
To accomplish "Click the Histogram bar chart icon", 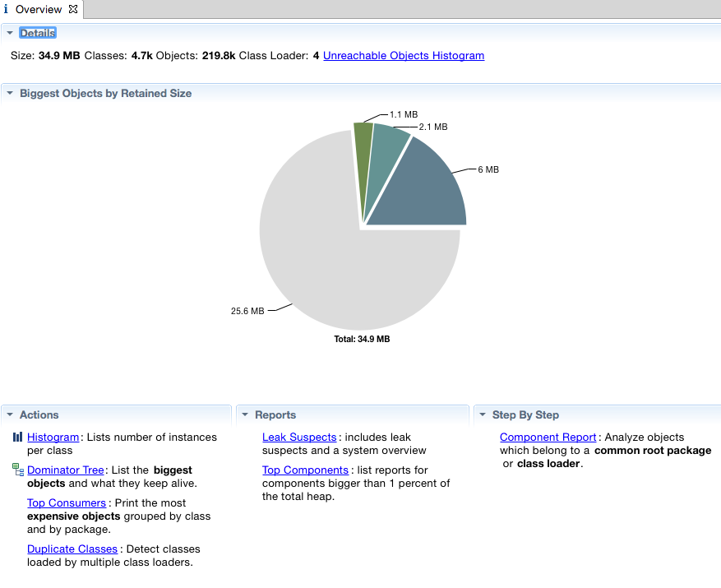I will pos(17,437).
